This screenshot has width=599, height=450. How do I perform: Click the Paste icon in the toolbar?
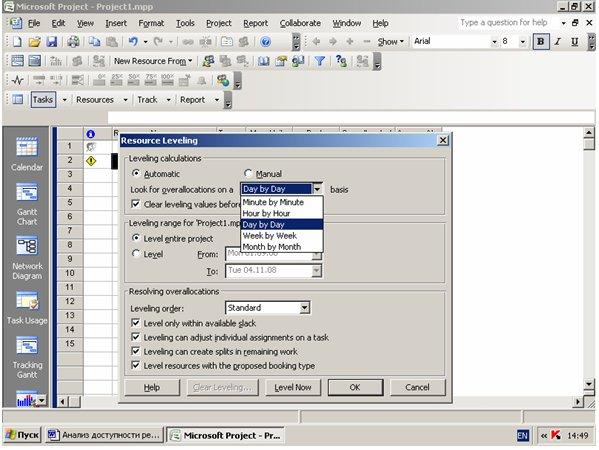click(112, 42)
